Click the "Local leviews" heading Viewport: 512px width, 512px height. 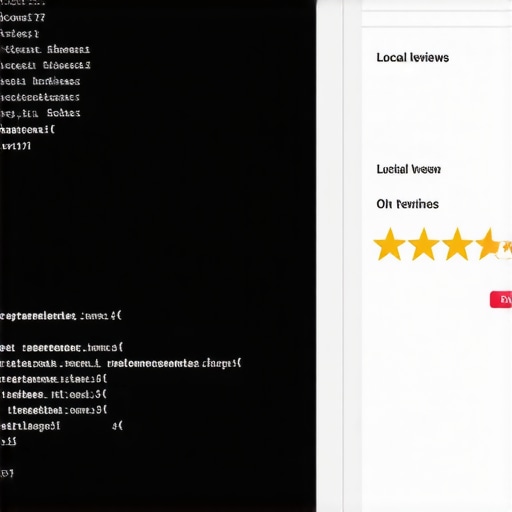pos(413,58)
